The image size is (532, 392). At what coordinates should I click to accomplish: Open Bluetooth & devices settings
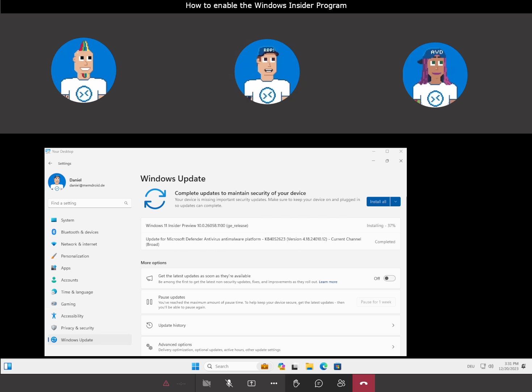coord(80,232)
